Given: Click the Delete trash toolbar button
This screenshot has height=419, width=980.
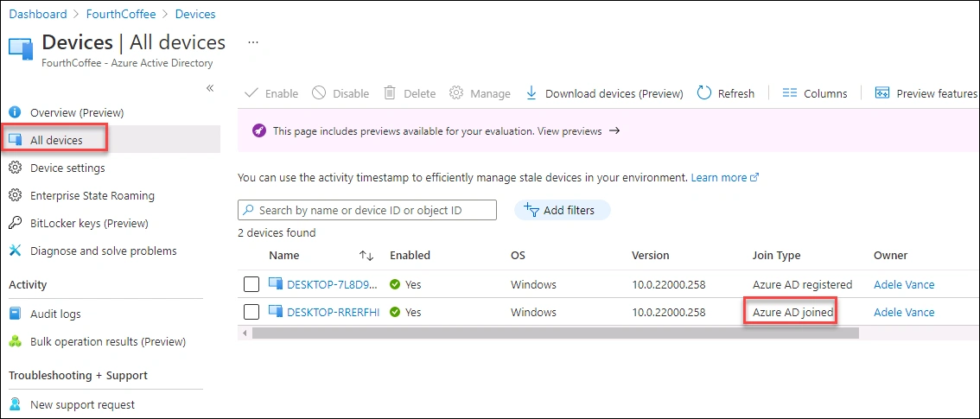Looking at the screenshot, I should 410,93.
